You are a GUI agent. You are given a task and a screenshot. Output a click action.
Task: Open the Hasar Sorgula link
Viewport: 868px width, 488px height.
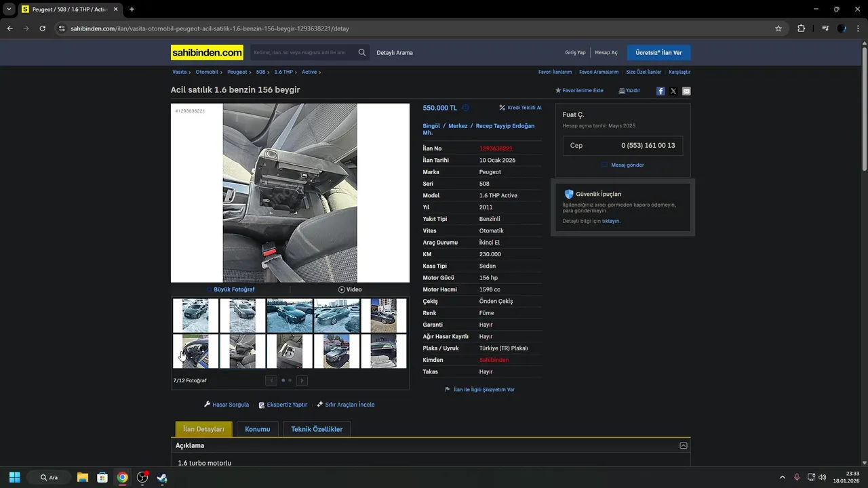[x=226, y=405]
